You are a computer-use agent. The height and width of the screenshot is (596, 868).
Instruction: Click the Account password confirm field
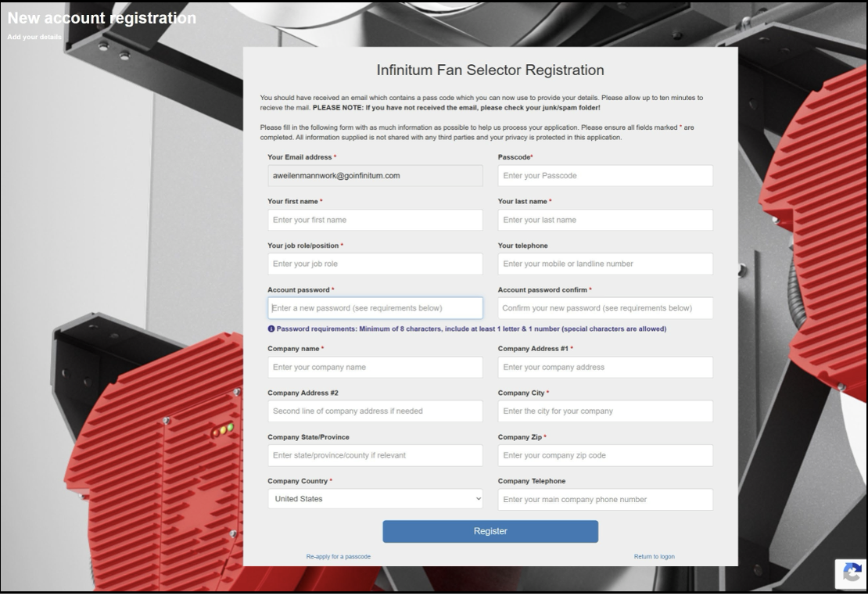(x=605, y=308)
